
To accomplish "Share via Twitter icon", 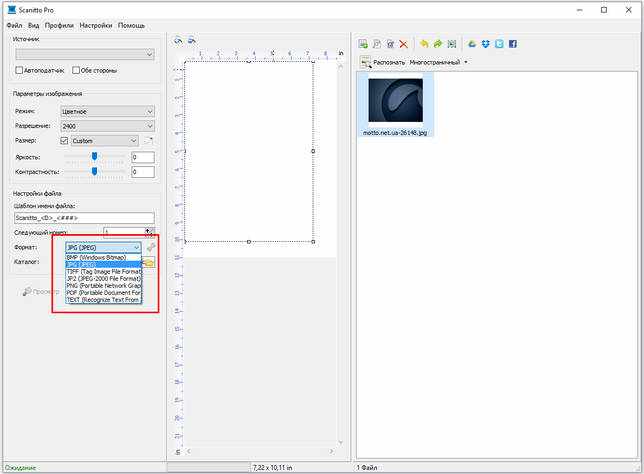I will coord(499,44).
